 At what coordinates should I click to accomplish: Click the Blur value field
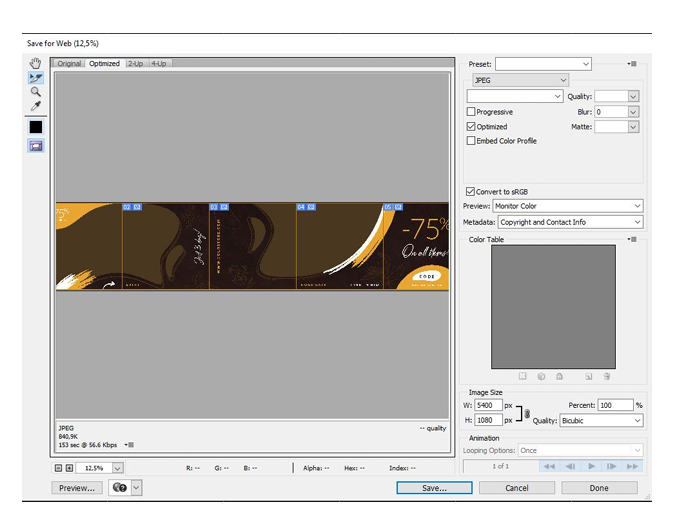coord(611,112)
